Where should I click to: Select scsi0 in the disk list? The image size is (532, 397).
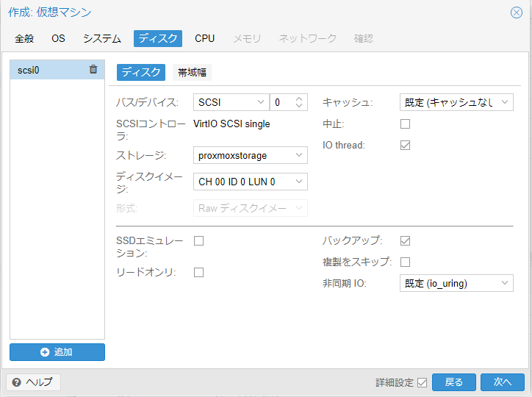[44, 70]
